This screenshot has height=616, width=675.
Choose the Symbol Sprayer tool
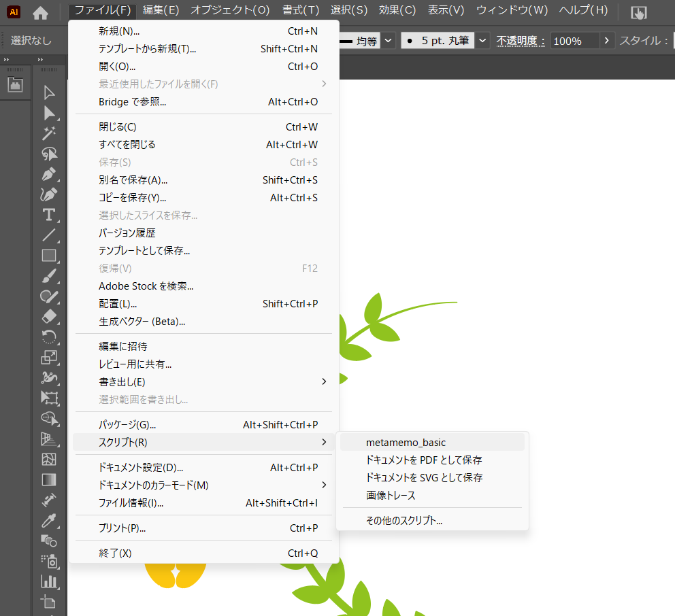pyautogui.click(x=49, y=561)
